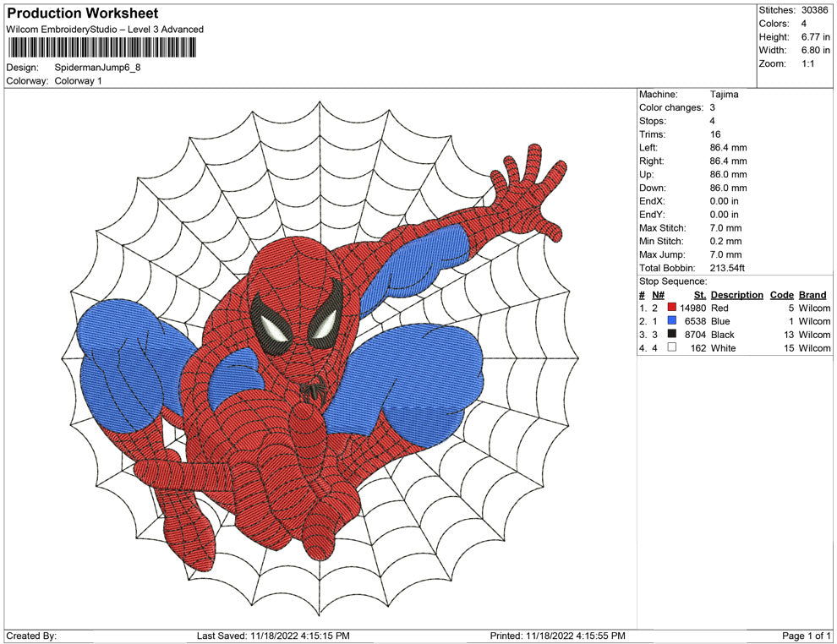This screenshot has height=644, width=837.
Task: Click the blue color swatch in Stop Sequence
Action: [x=672, y=320]
